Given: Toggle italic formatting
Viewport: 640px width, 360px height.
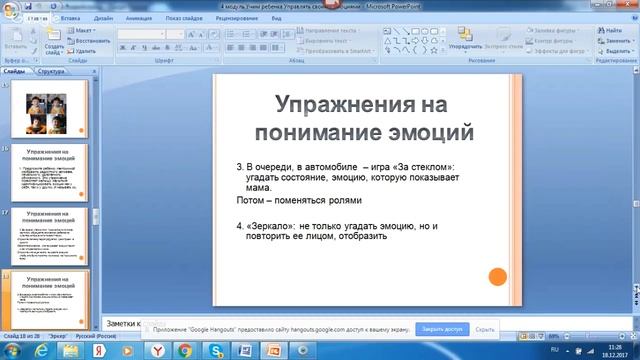Looking at the screenshot, I should pos(133,48).
